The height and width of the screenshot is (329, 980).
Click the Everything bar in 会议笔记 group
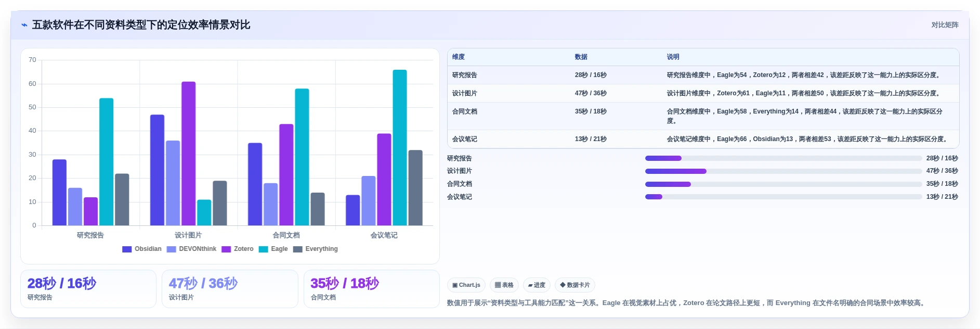tap(415, 188)
